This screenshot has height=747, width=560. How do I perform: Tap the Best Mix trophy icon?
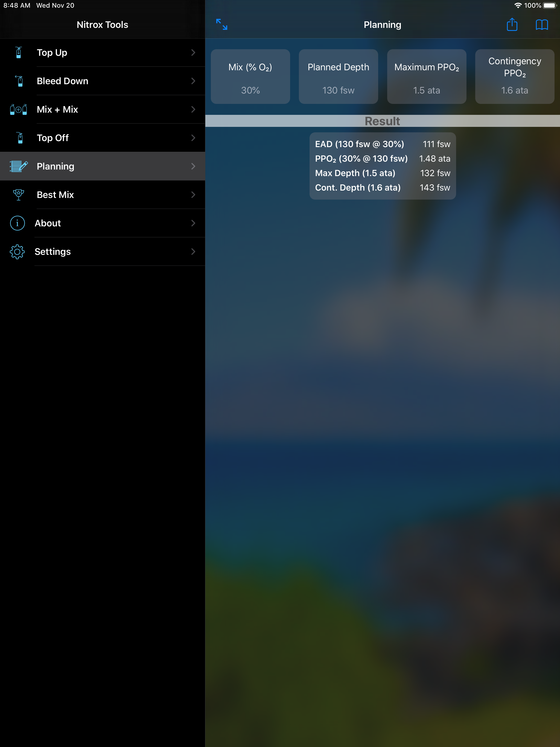18,195
